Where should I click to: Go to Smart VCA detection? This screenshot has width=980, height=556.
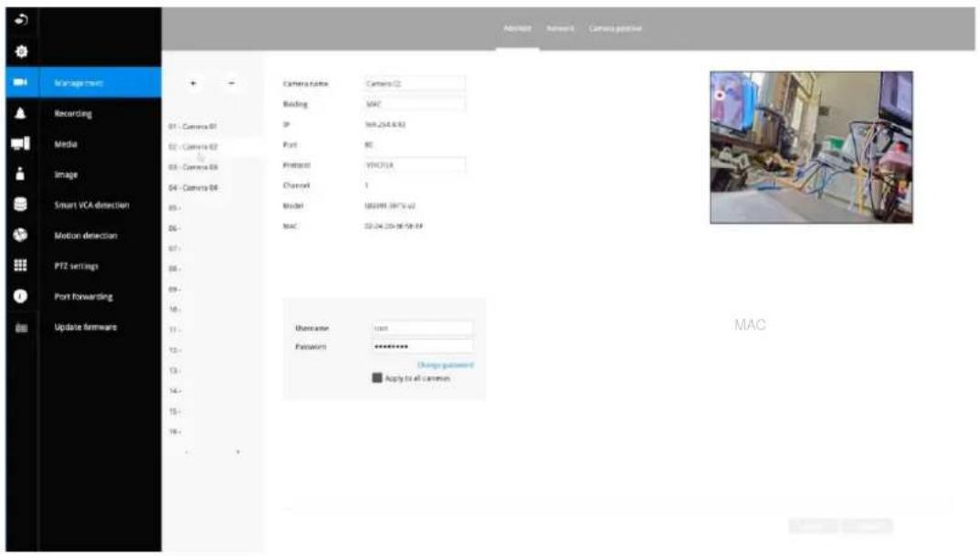(92, 205)
